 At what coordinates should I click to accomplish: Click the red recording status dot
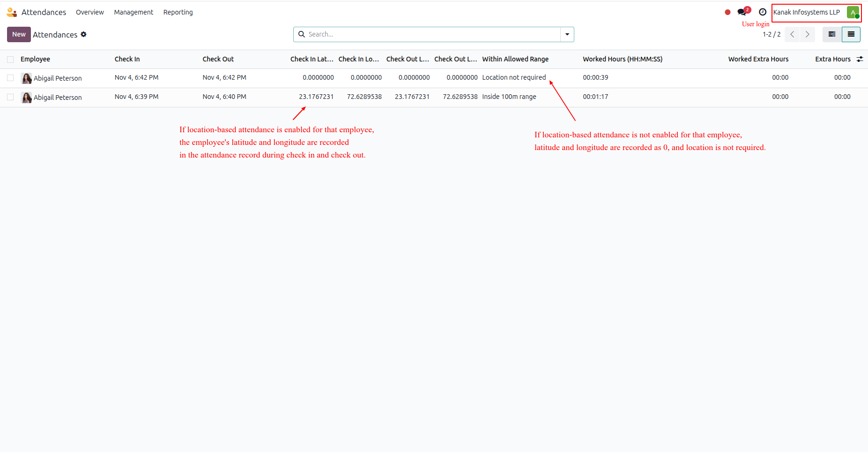coord(727,12)
